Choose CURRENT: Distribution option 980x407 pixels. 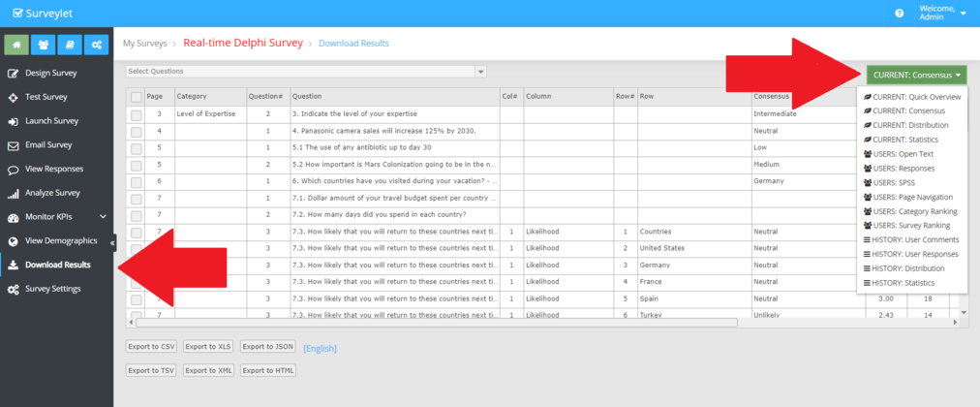click(x=905, y=125)
